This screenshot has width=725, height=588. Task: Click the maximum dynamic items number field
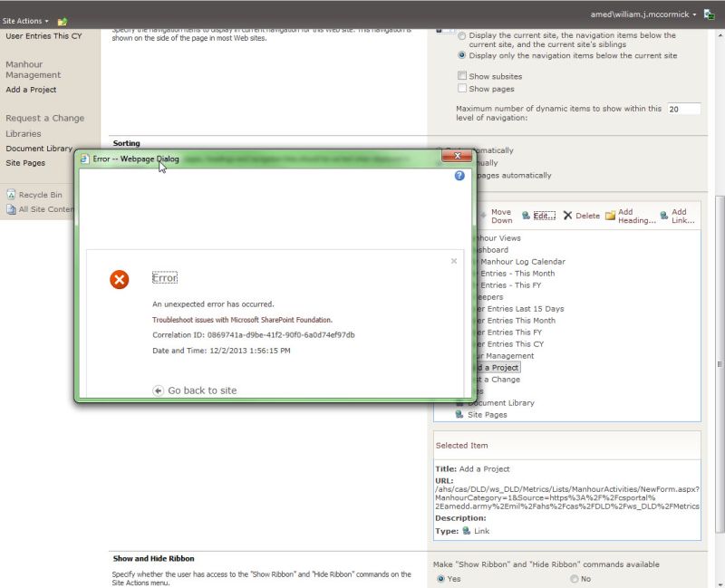[x=685, y=108]
